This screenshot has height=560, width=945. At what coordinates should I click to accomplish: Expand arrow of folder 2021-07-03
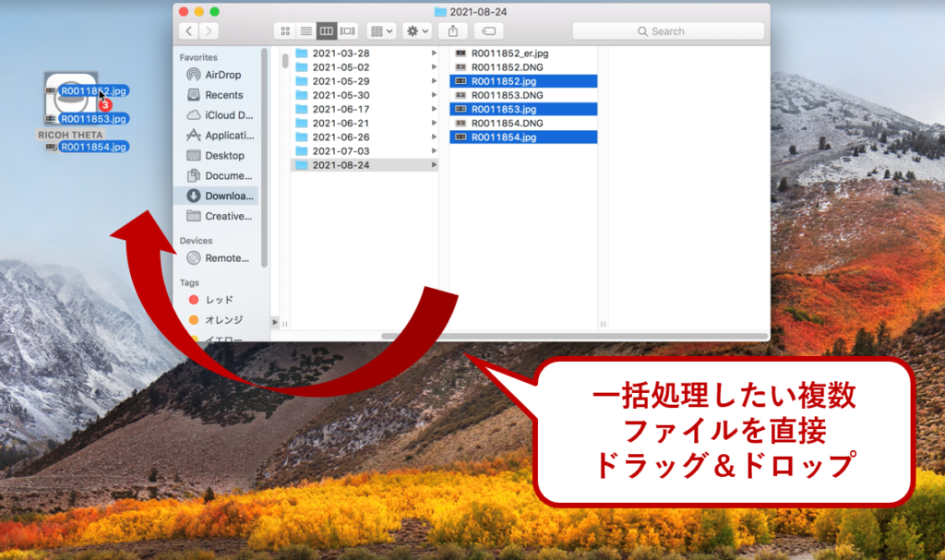click(x=434, y=150)
